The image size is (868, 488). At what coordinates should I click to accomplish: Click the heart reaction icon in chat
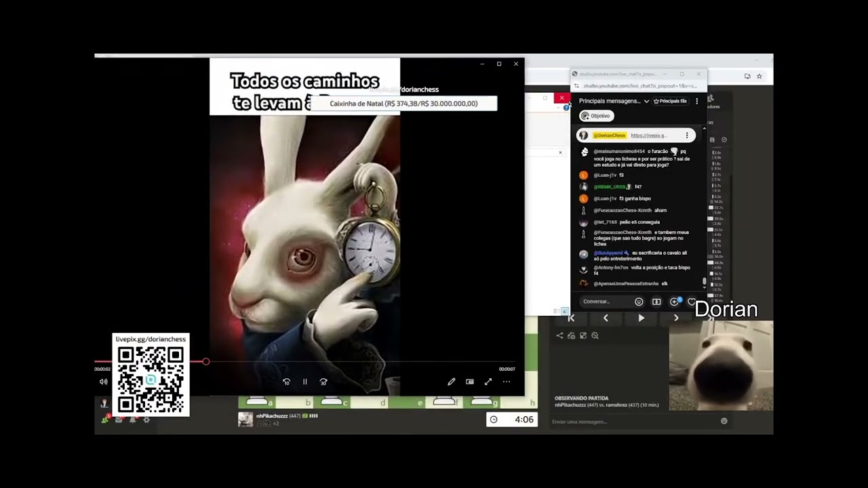point(692,302)
